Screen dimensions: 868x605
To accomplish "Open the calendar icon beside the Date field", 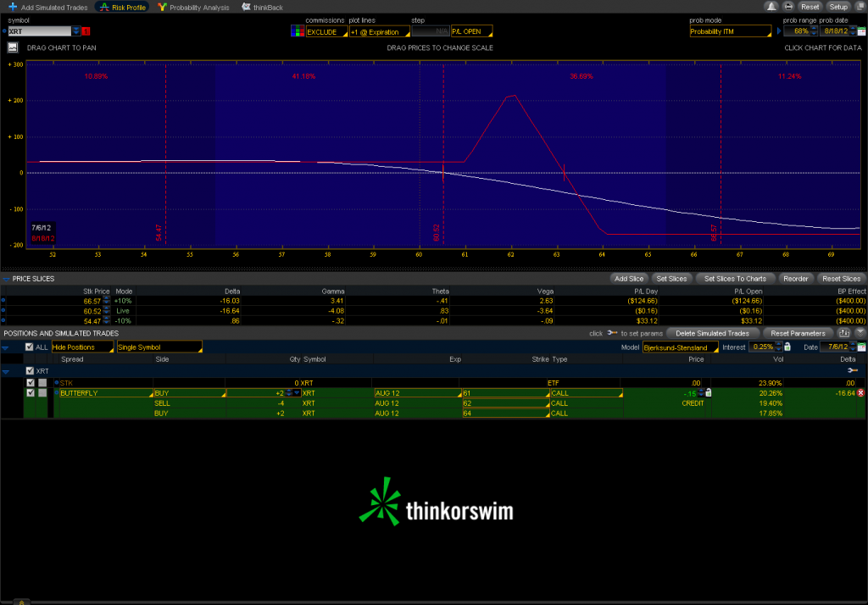I will click(861, 347).
